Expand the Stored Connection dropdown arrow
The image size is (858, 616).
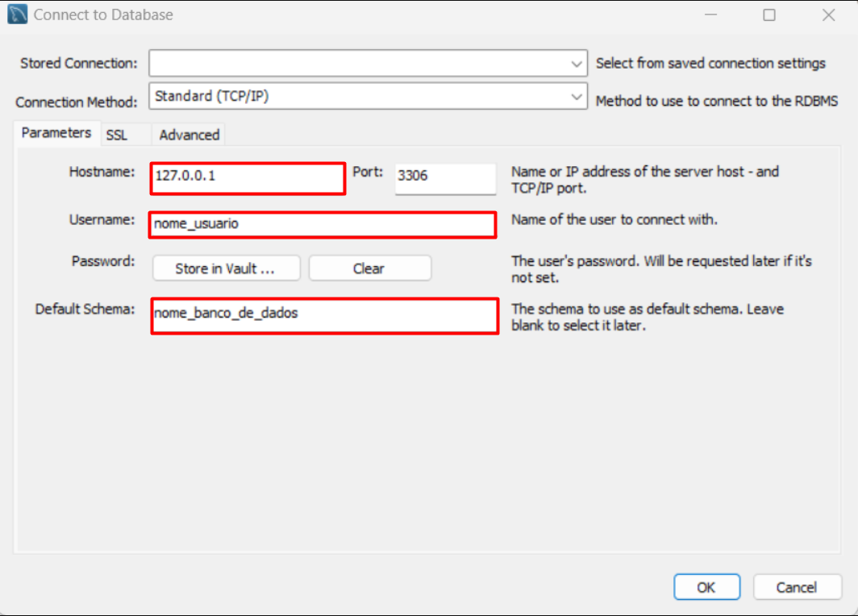coord(577,64)
